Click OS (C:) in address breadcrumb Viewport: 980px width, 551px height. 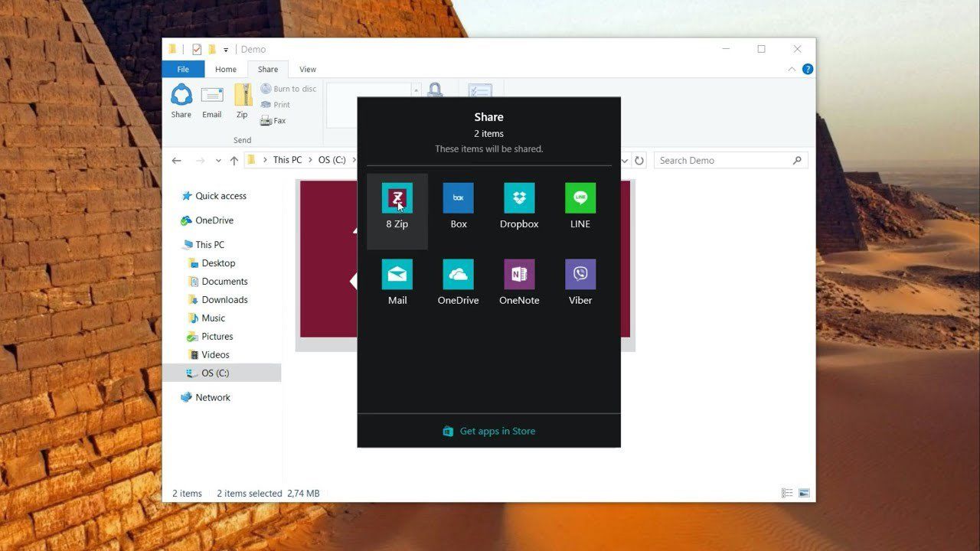[332, 160]
